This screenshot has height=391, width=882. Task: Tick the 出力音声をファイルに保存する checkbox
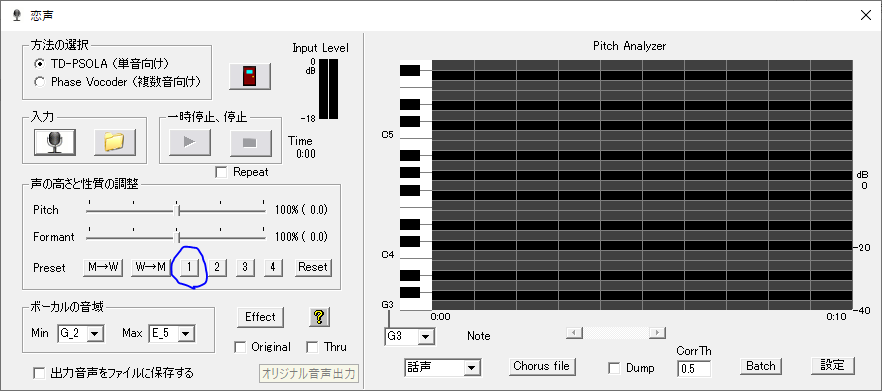tap(39, 373)
